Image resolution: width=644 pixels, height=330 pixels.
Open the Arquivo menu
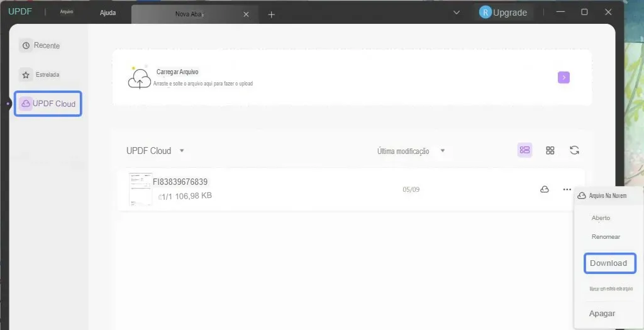[67, 12]
